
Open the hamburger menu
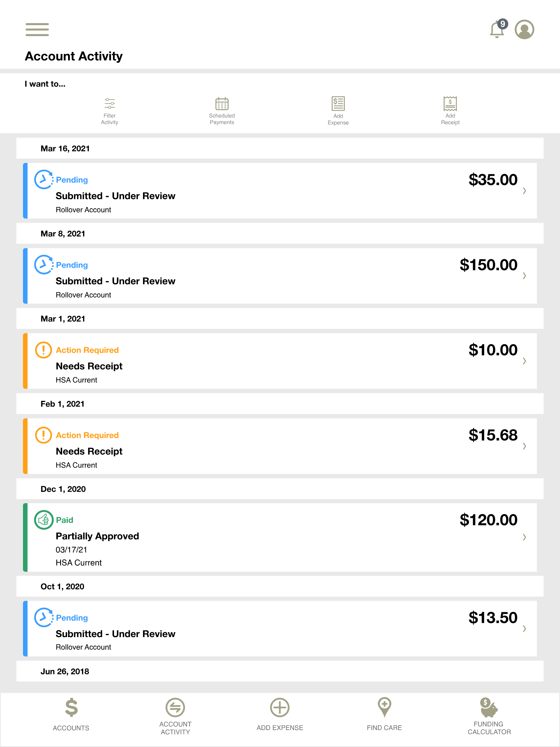coord(37,29)
